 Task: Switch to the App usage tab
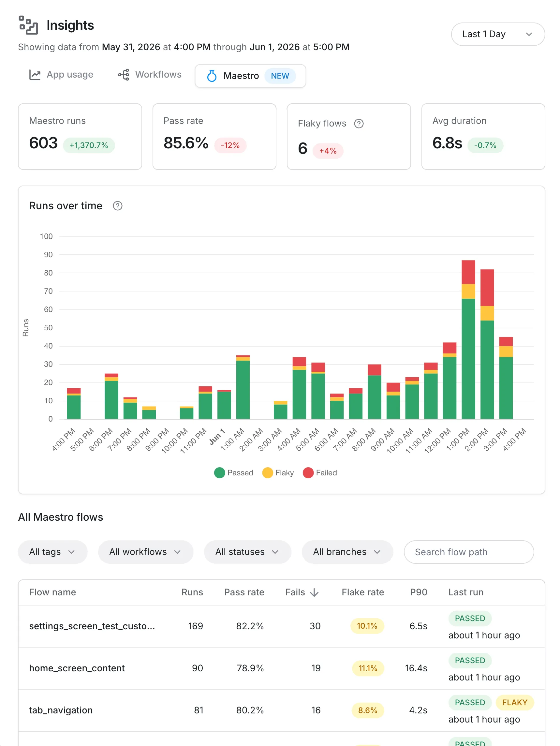(x=61, y=75)
